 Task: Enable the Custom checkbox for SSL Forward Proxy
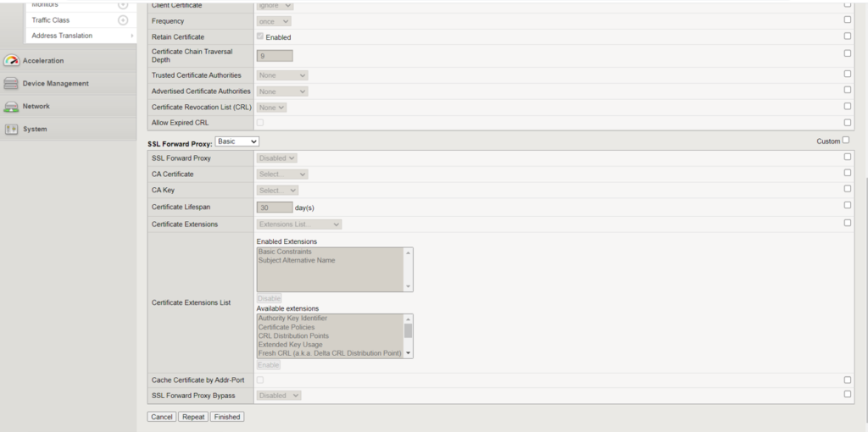[845, 141]
